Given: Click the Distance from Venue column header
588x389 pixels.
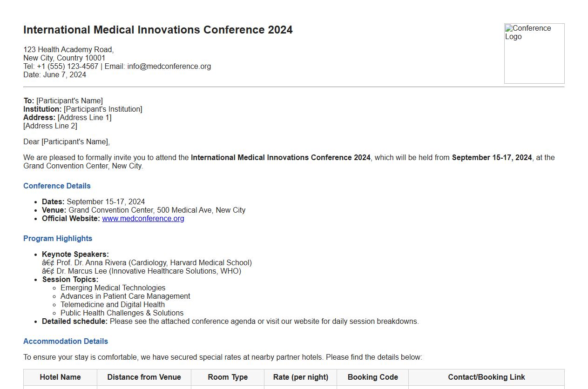Looking at the screenshot, I should pos(144,377).
